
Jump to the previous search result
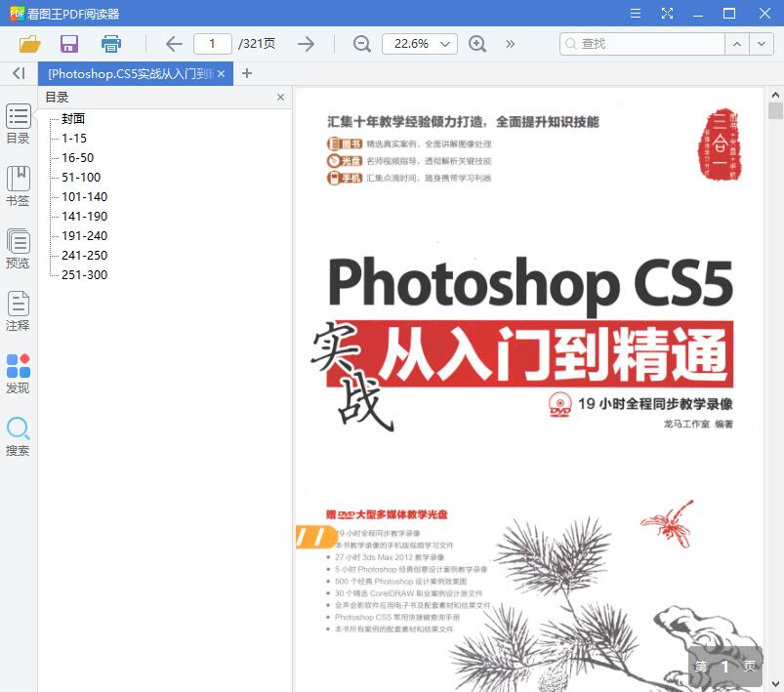click(737, 44)
